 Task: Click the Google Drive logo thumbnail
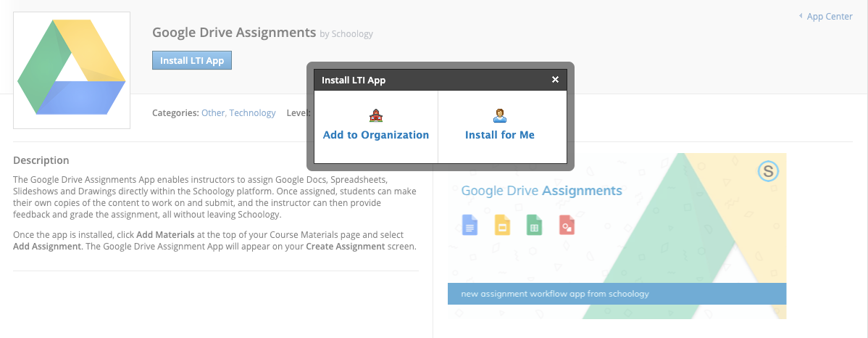point(72,70)
